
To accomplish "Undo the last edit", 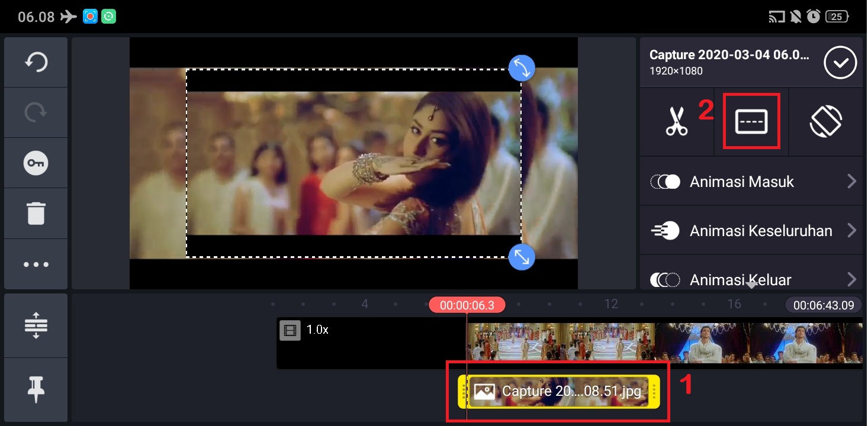I will (x=36, y=62).
